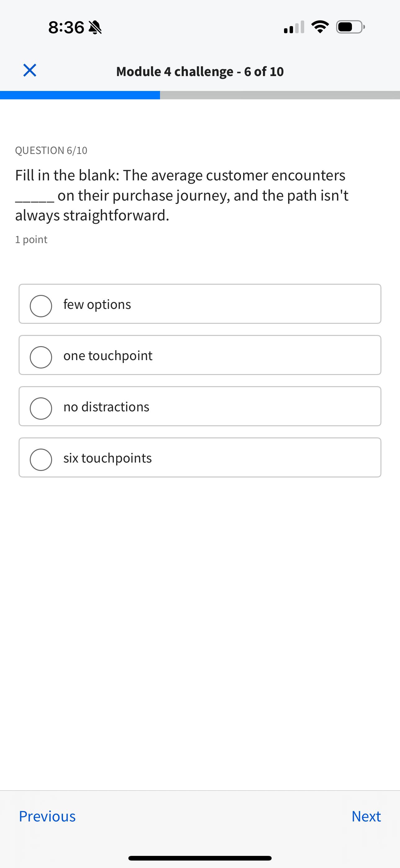Tap the silent mode bell icon

tap(95, 27)
